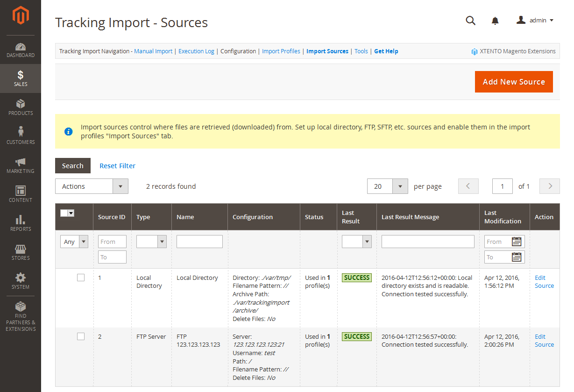Click the Search button
The height and width of the screenshot is (392, 574).
click(73, 165)
